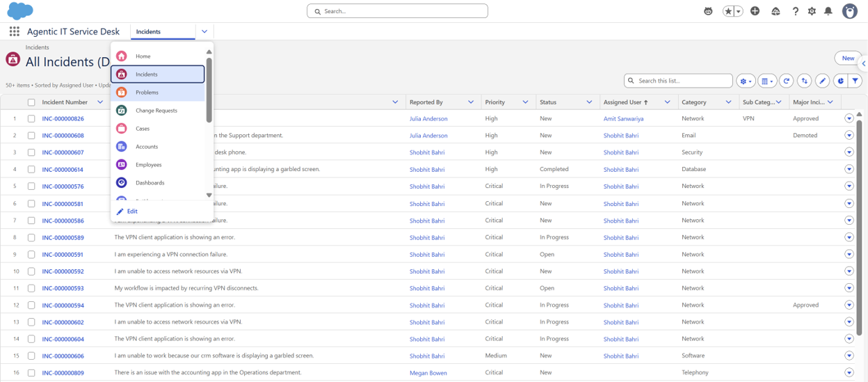868x382 pixels.
Task: Open the user profile avatar
Action: click(850, 10)
